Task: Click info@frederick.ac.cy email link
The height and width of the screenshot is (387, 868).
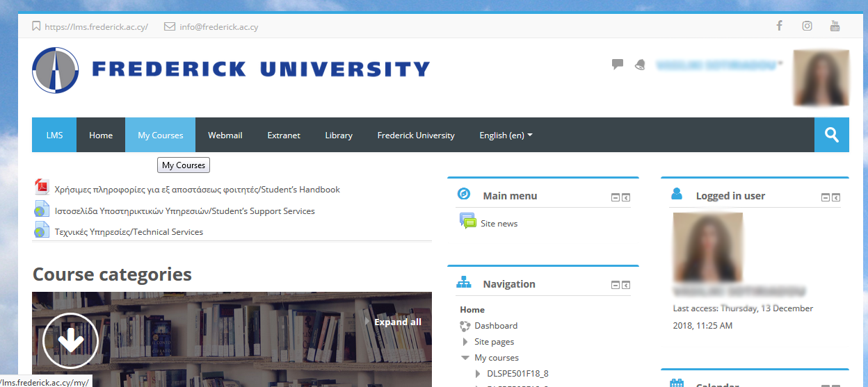Action: [218, 27]
